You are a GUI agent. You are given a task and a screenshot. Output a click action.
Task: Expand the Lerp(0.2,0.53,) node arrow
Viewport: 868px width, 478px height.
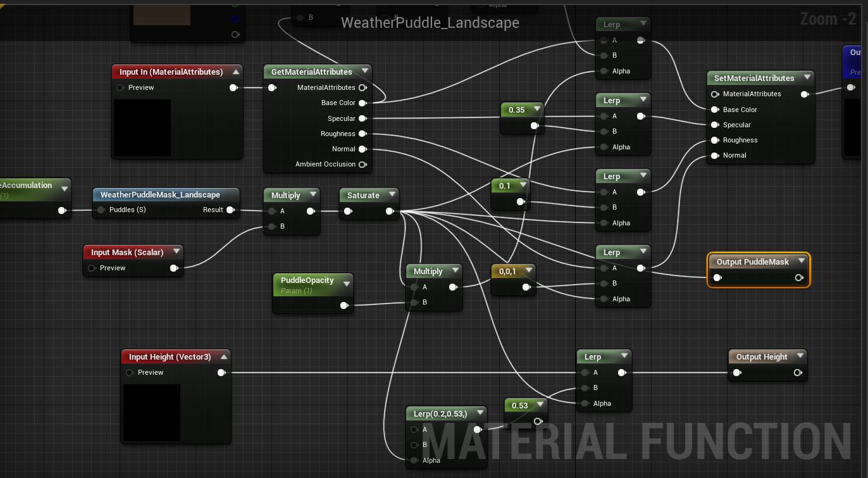click(480, 413)
